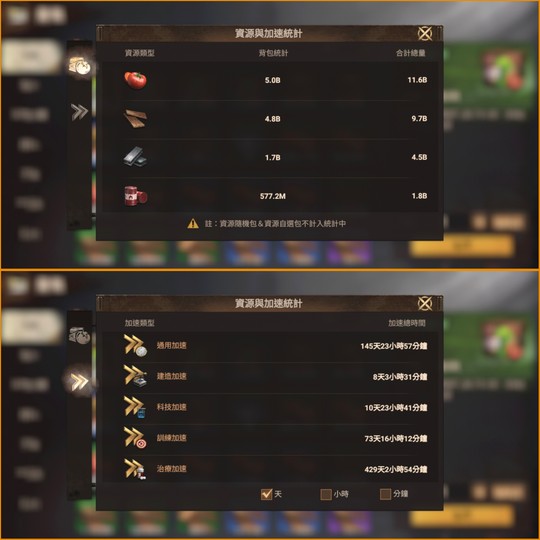The height and width of the screenshot is (540, 540).
Task: Uncheck the 天 days checkbox
Action: click(267, 494)
